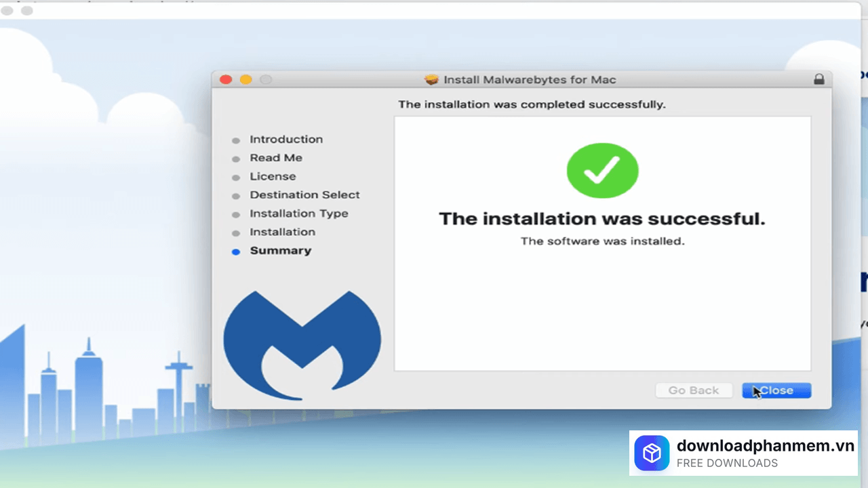Select the Introduction step in the sidebar
The height and width of the screenshot is (488, 868).
click(x=285, y=140)
